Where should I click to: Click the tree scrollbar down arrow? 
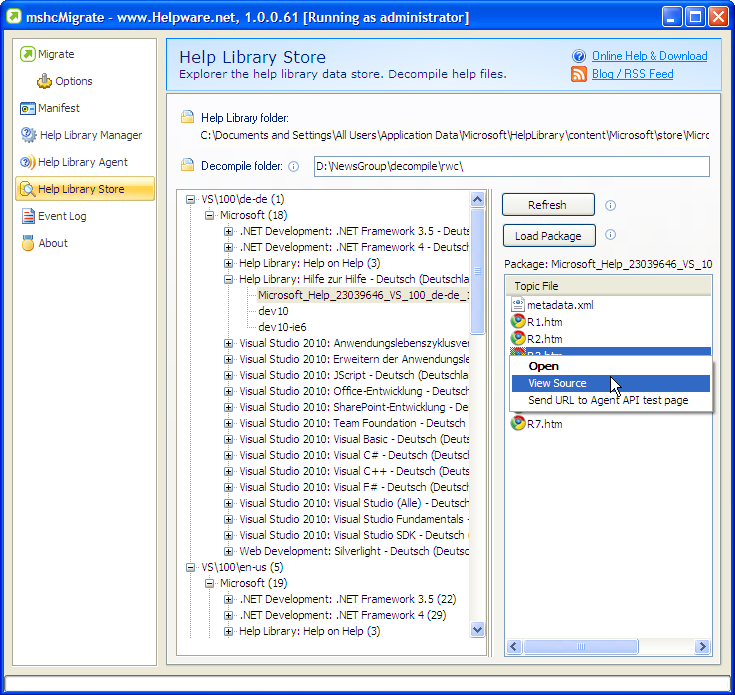(x=477, y=629)
